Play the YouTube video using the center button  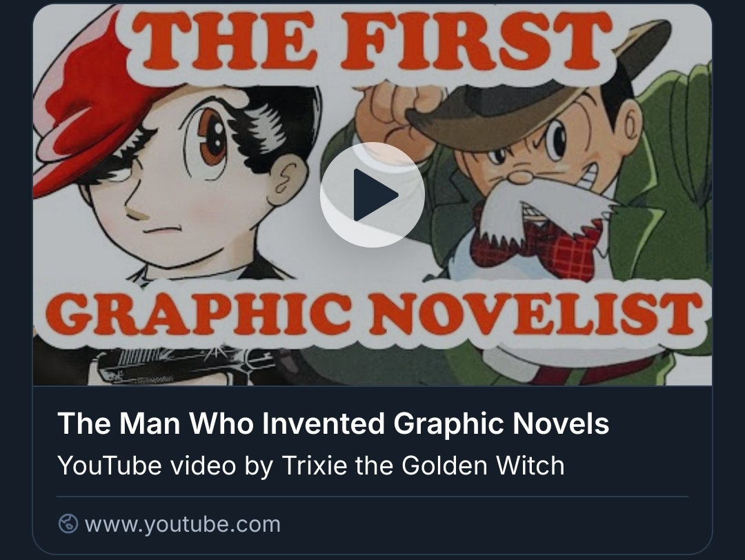(372, 194)
